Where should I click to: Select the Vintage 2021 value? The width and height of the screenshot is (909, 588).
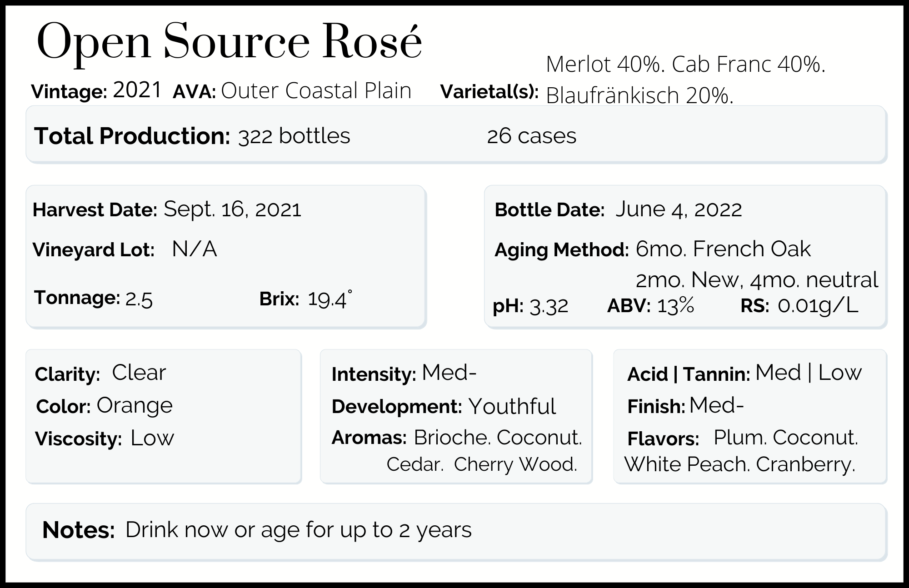[x=137, y=90]
